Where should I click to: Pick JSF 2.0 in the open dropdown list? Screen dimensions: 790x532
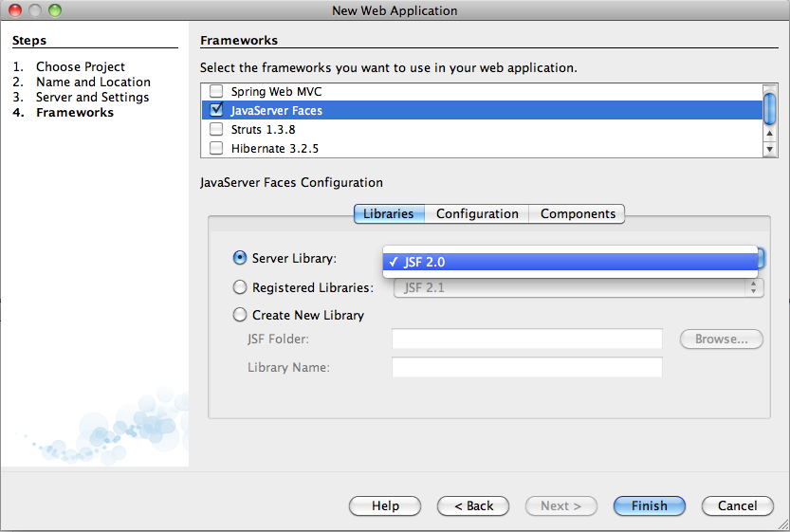click(570, 262)
